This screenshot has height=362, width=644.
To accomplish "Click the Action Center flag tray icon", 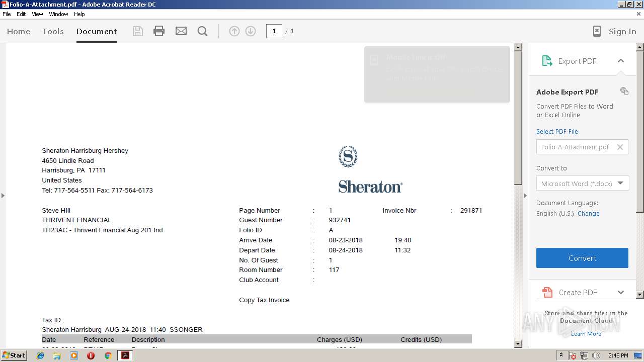I will click(x=573, y=355).
